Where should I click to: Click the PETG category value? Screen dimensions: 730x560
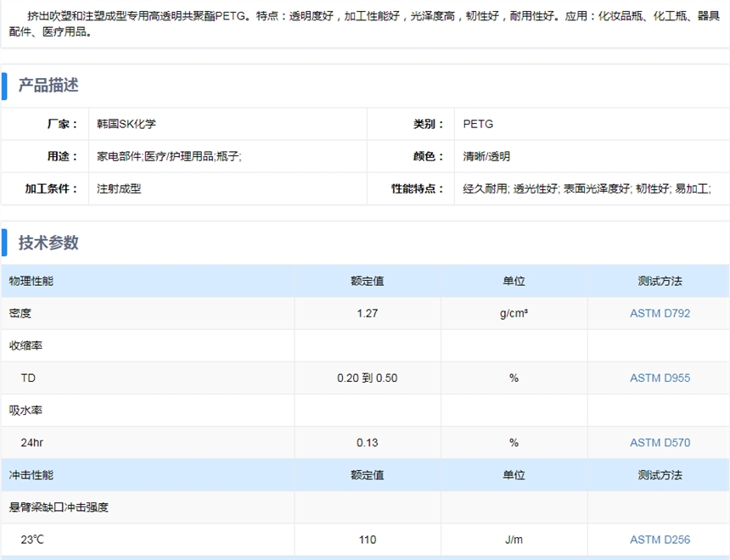tap(478, 124)
